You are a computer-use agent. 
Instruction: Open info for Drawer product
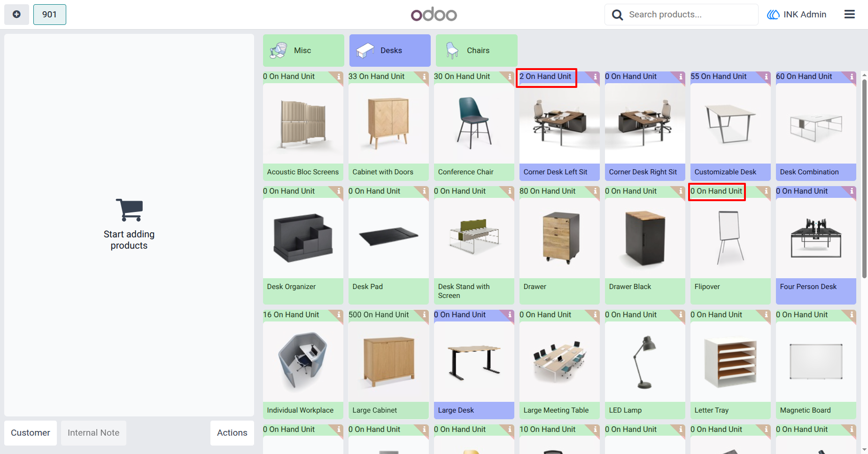point(595,191)
